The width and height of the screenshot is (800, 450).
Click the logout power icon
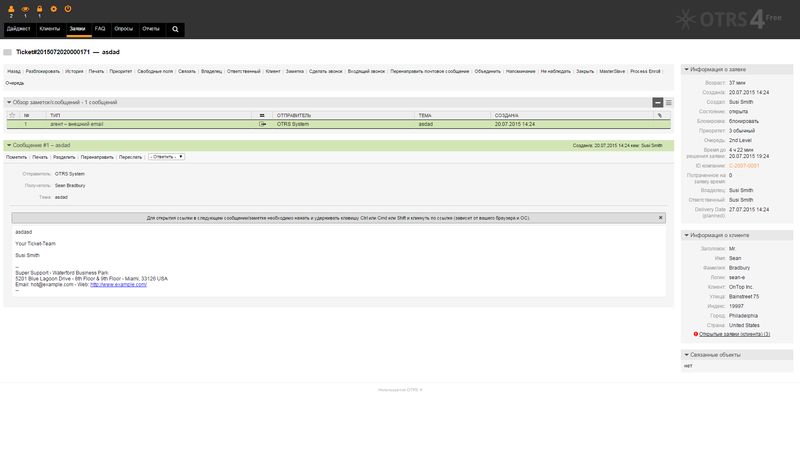click(x=68, y=9)
